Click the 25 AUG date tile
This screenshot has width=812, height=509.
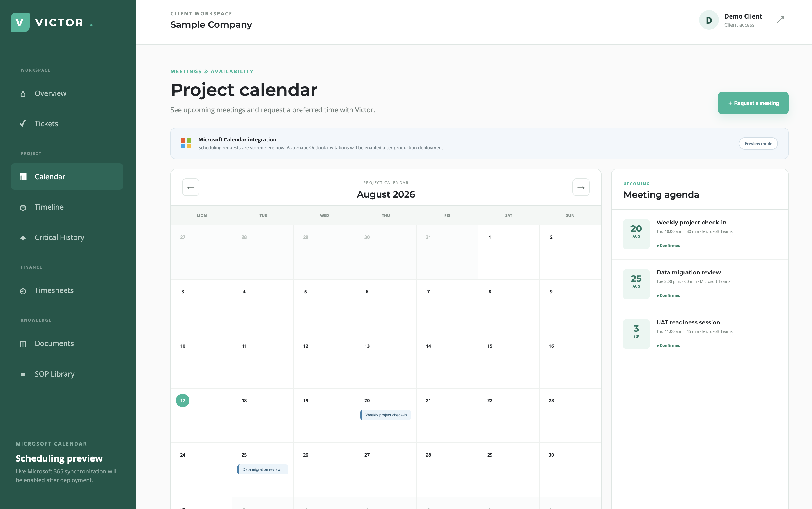[x=636, y=284]
